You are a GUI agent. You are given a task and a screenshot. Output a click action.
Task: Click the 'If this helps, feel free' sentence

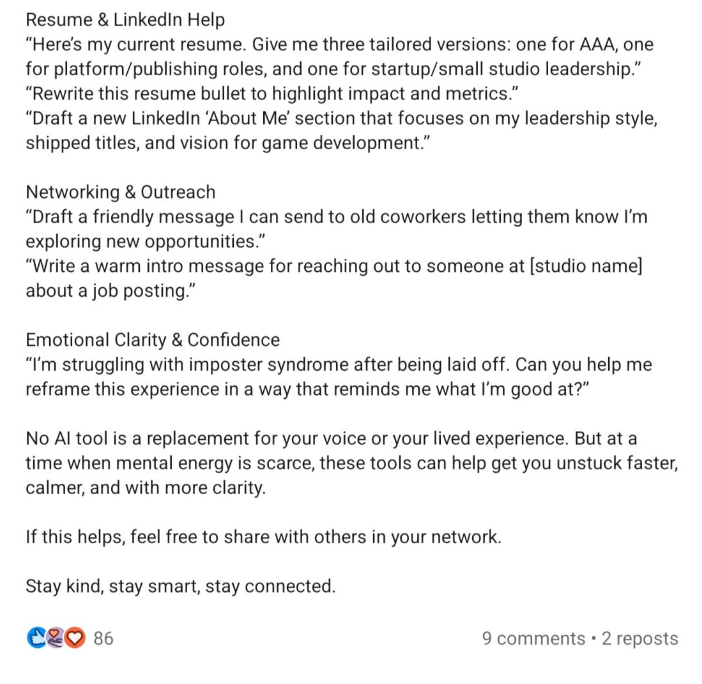263,537
